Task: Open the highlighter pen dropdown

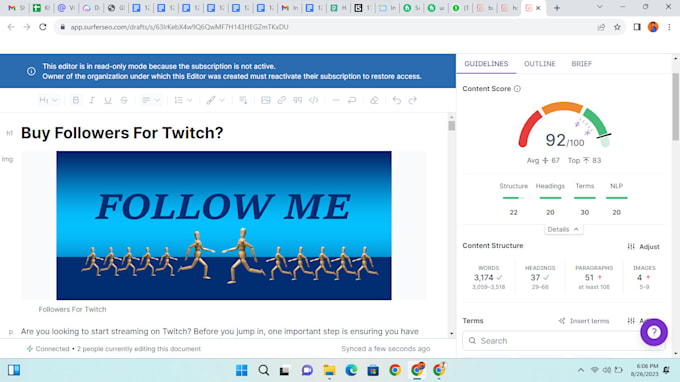Action: click(215, 100)
